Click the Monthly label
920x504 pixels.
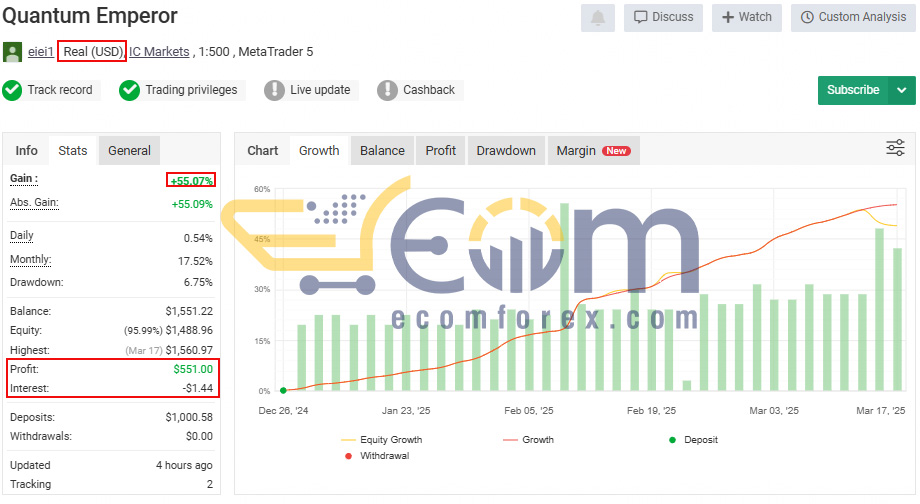tap(31, 259)
